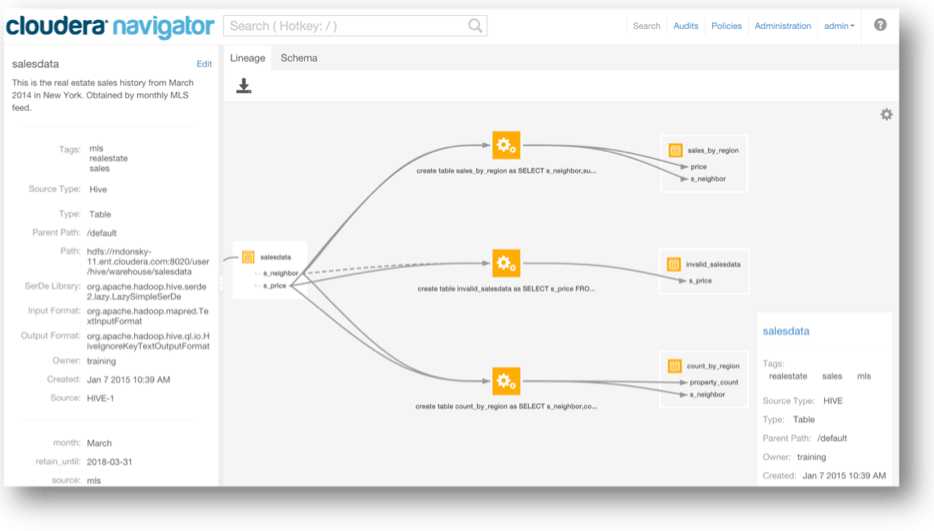Open the lineage settings gear icon

pos(886,114)
